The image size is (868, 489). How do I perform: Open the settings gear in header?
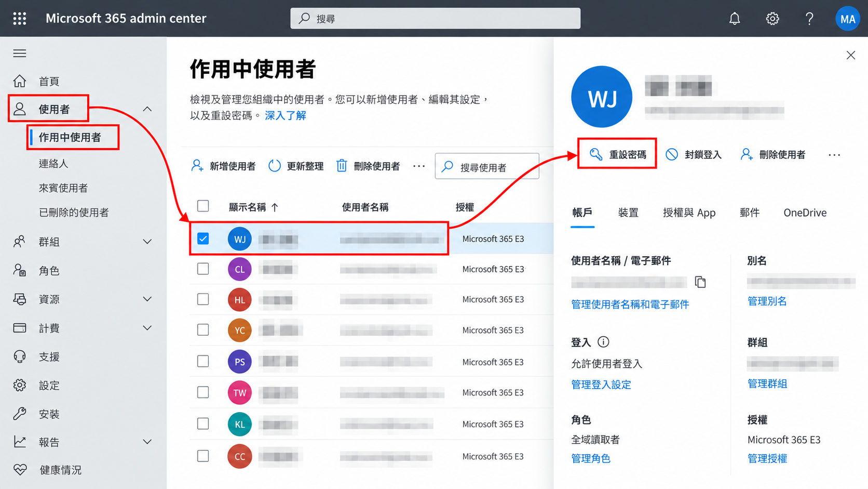click(x=772, y=19)
